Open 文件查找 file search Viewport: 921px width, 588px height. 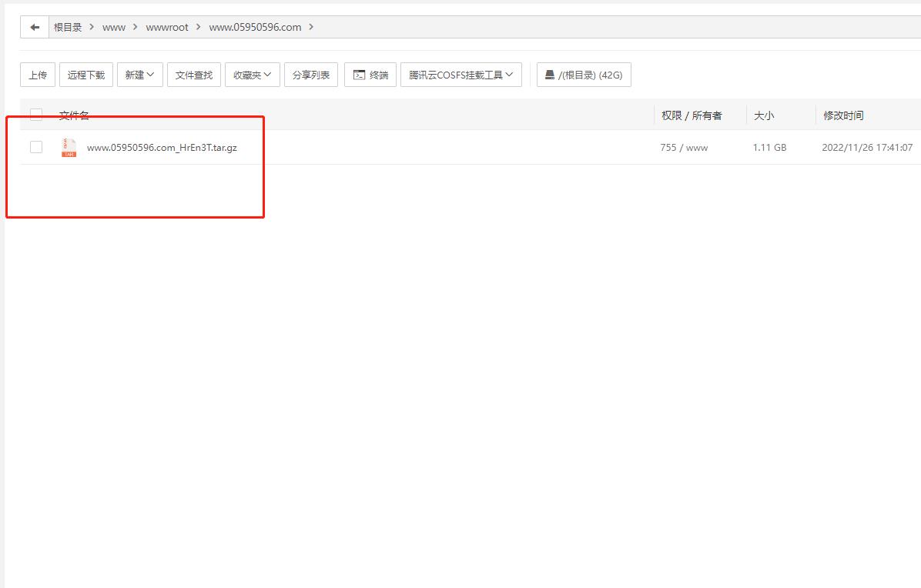coord(194,75)
